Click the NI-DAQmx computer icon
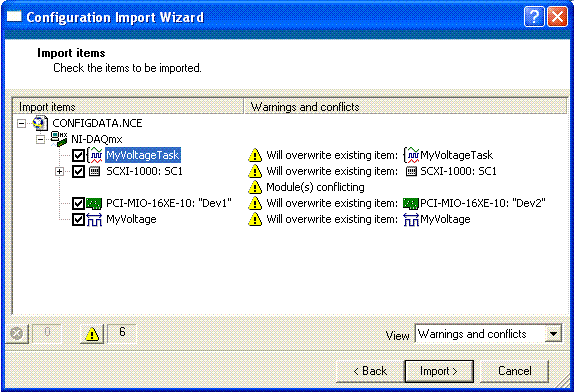575x392 pixels. [59, 139]
